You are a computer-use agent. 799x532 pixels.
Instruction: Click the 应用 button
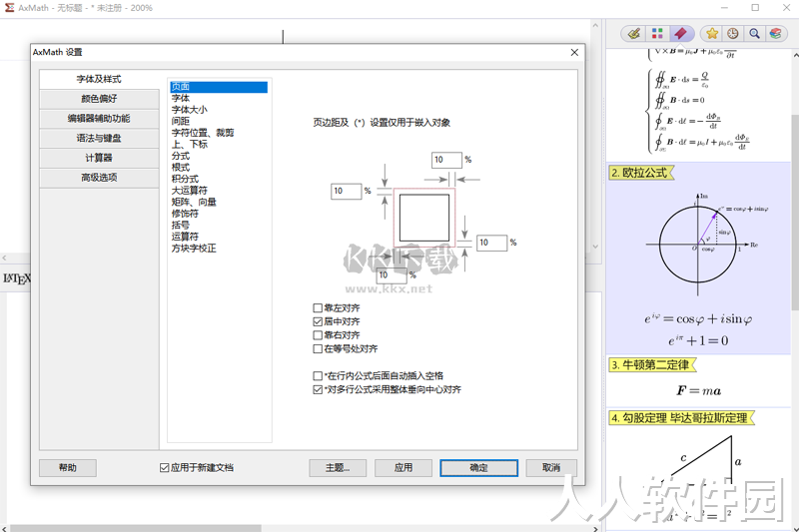point(403,468)
